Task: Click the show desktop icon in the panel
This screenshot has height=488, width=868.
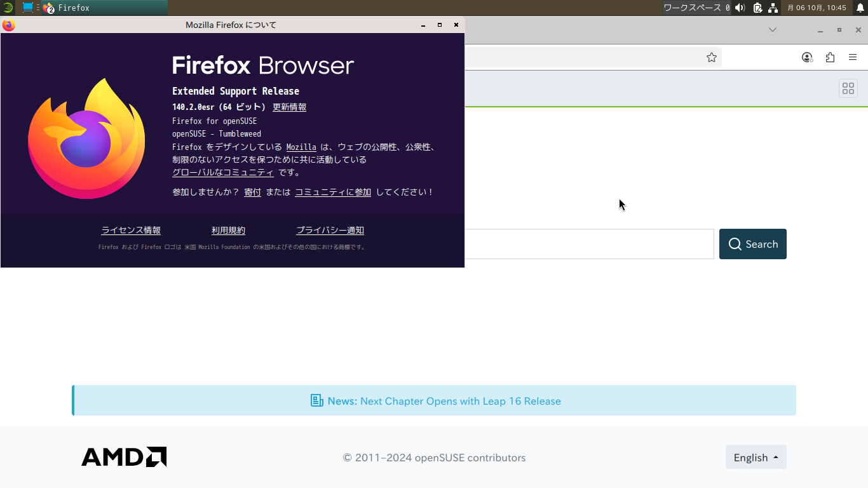Action: pyautogui.click(x=28, y=8)
